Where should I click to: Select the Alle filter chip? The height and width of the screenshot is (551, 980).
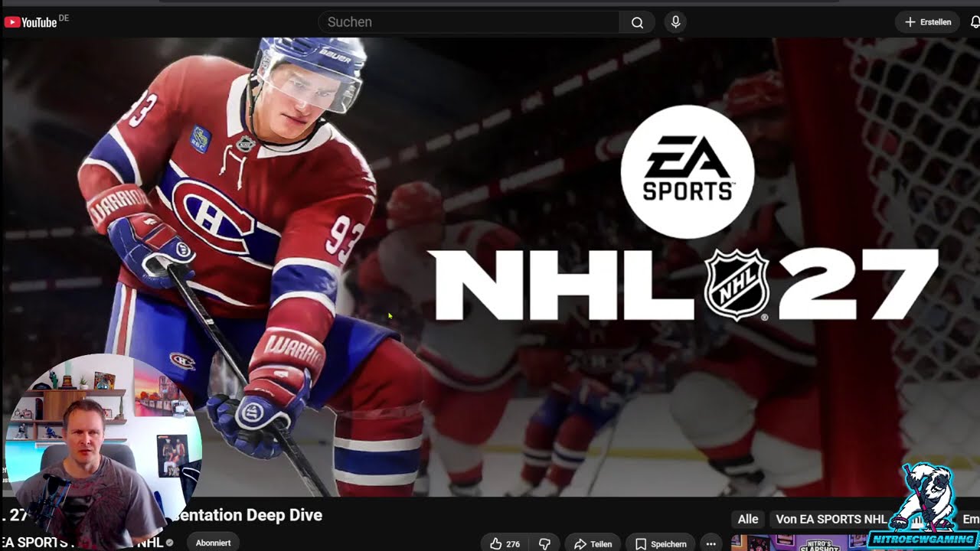point(748,519)
